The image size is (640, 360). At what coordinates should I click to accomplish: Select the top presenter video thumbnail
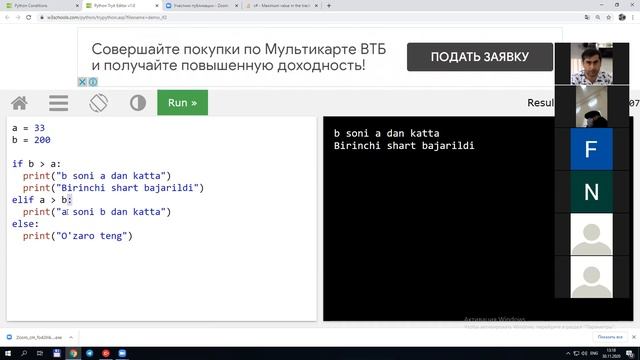(591, 64)
